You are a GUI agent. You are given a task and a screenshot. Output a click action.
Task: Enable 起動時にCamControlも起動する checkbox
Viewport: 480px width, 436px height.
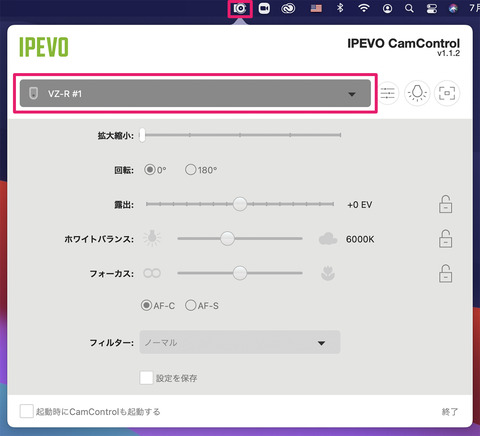point(26,411)
